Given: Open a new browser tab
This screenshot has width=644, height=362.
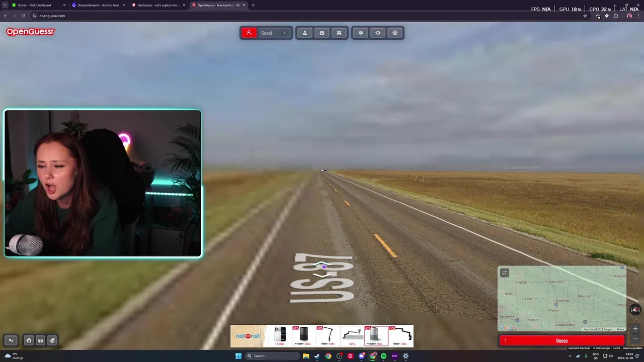Looking at the screenshot, I should click(253, 5).
